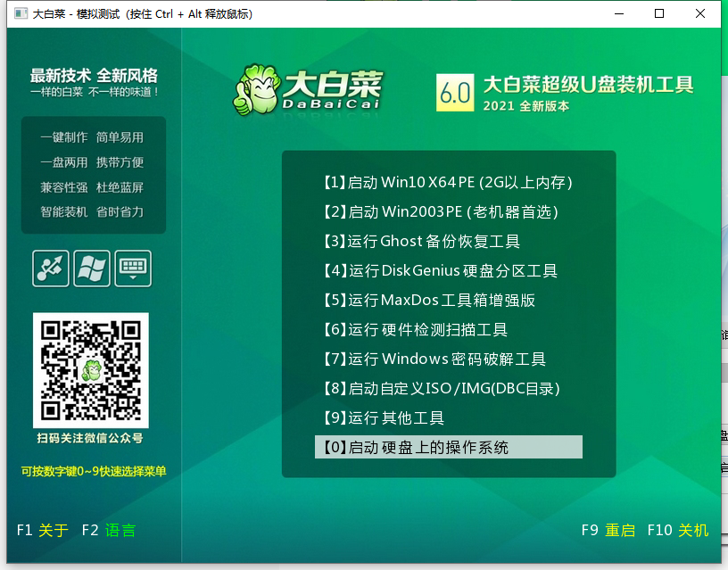Screen dimensions: 728x570
Task: Click the 最新技术 全新风格 heading
Action: point(94,75)
